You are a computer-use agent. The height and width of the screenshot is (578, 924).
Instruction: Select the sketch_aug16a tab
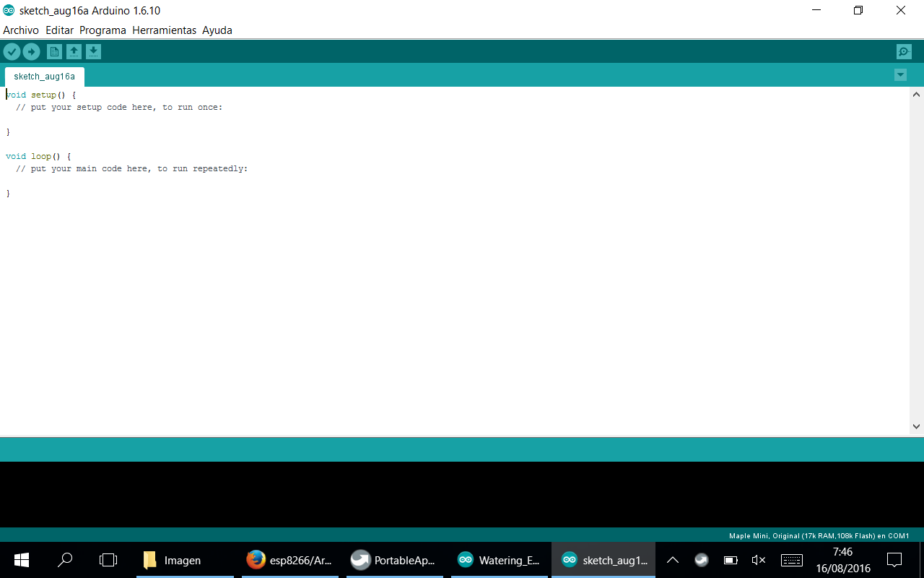[x=44, y=77]
